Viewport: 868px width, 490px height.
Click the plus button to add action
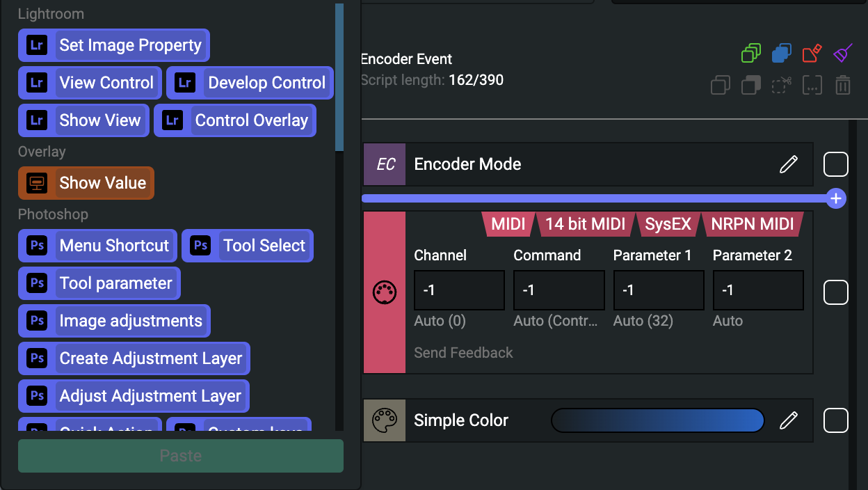coord(836,198)
